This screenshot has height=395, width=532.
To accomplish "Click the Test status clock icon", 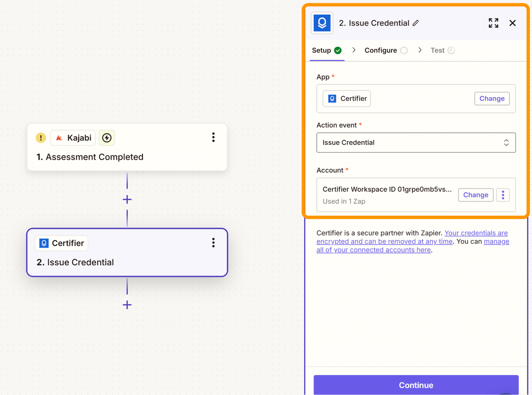I will tap(451, 50).
